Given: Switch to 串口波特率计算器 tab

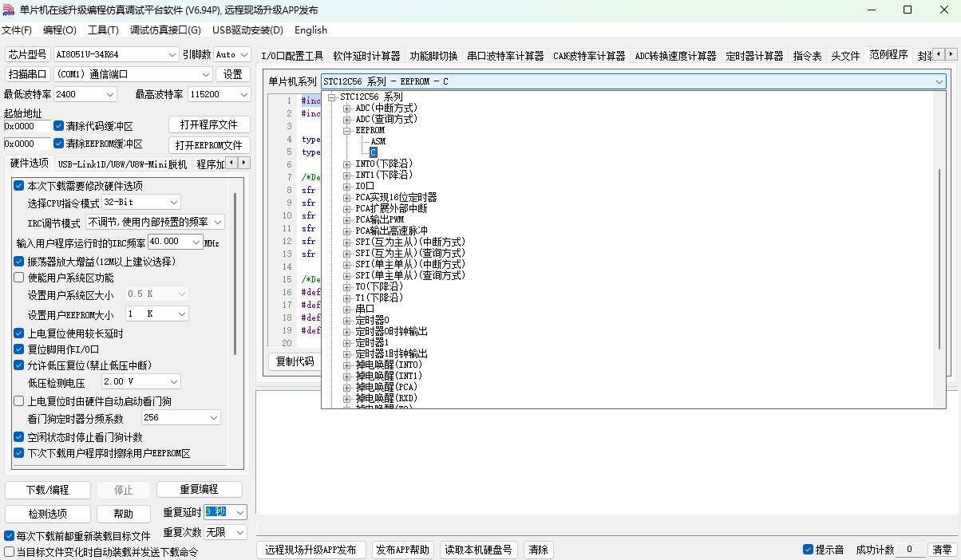Looking at the screenshot, I should [505, 56].
